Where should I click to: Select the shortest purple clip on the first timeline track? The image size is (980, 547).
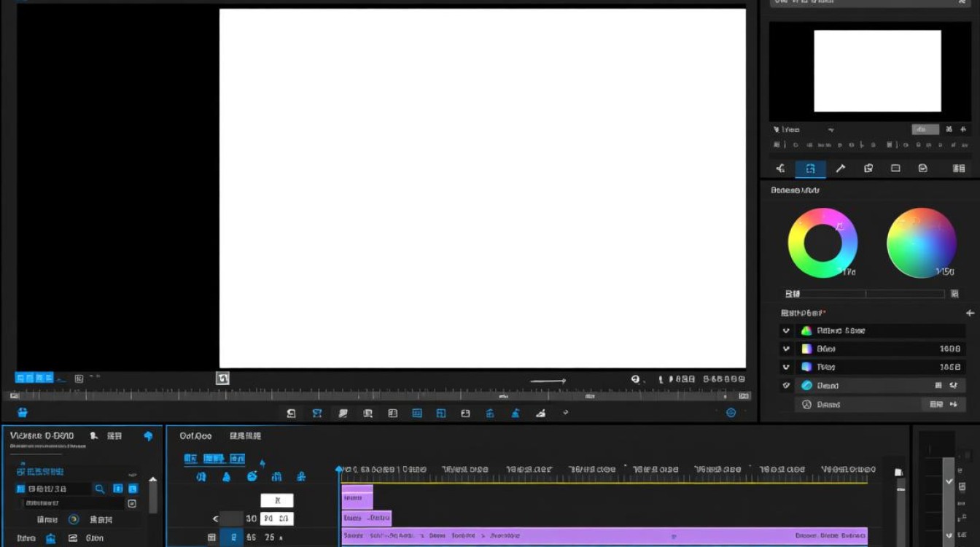357,497
